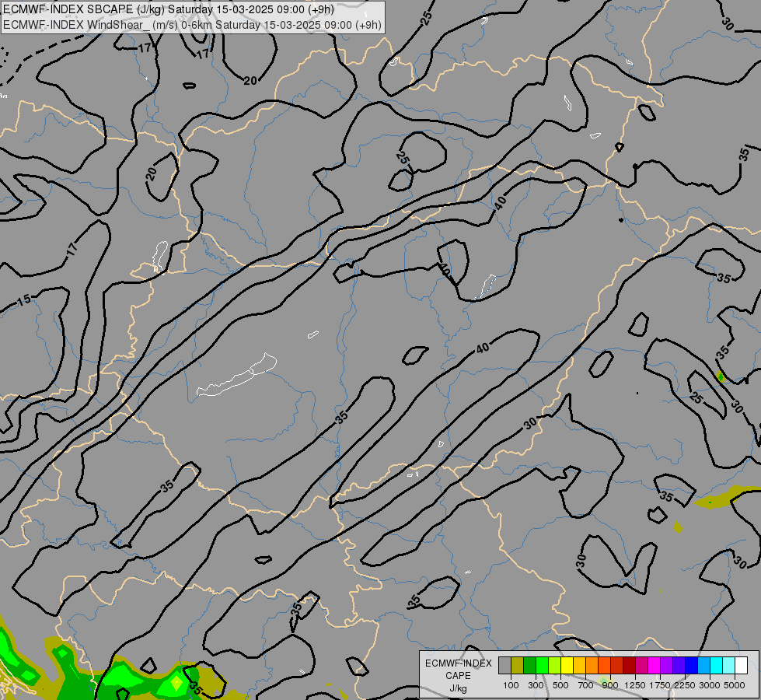
Task: Click the legend value 300
Action: [x=536, y=685]
